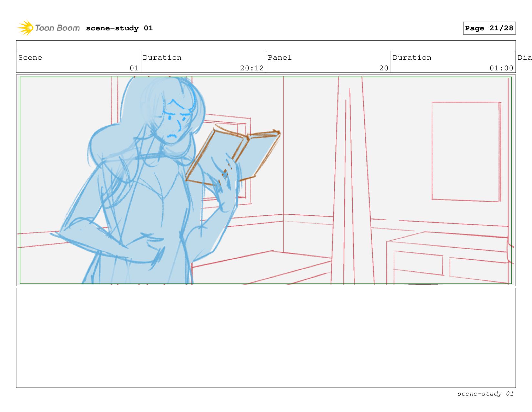The width and height of the screenshot is (532, 412).
Task: Click the storyboard panel sketch thumbnail
Action: point(266,180)
